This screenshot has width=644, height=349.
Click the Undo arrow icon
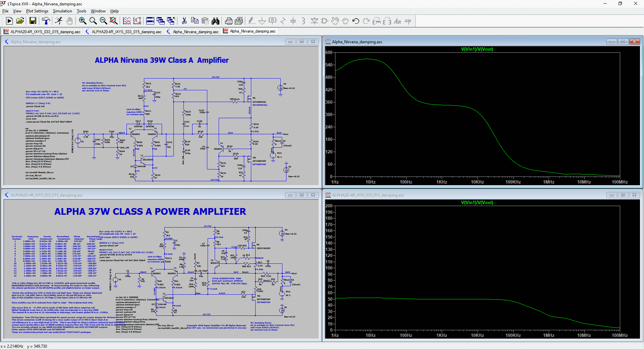[x=356, y=21]
